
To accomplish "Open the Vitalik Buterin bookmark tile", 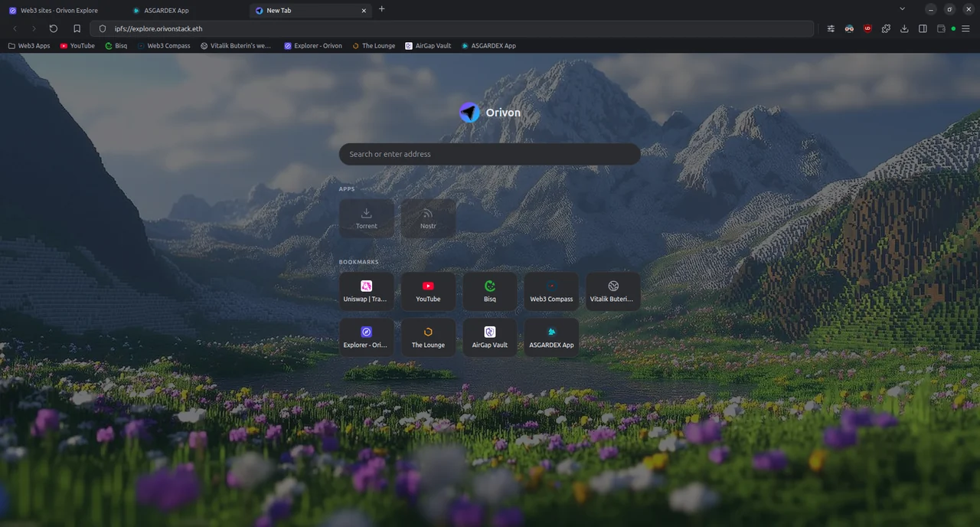I will pos(612,291).
